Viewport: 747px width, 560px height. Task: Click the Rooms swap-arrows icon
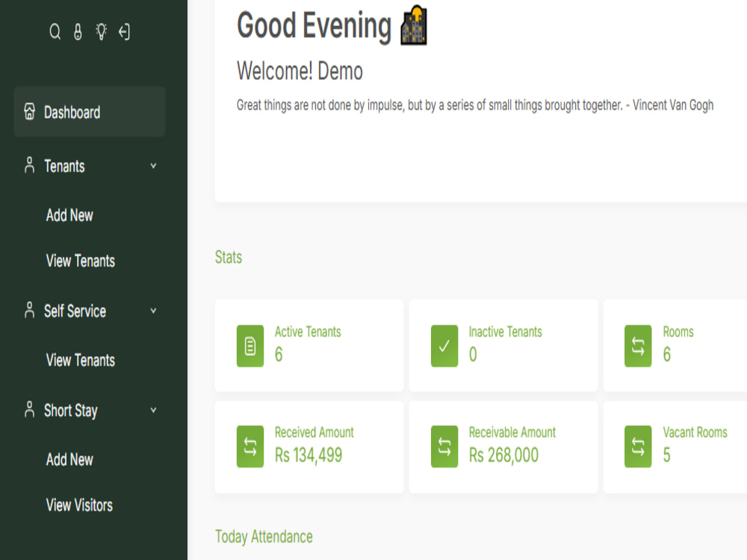click(638, 346)
